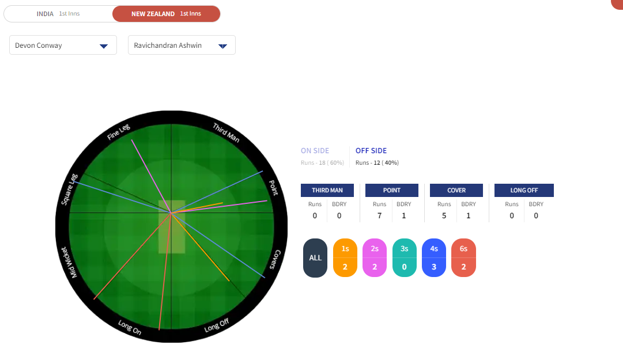This screenshot has height=364, width=623.
Task: Filter shots by 3s pill
Action: click(x=405, y=258)
